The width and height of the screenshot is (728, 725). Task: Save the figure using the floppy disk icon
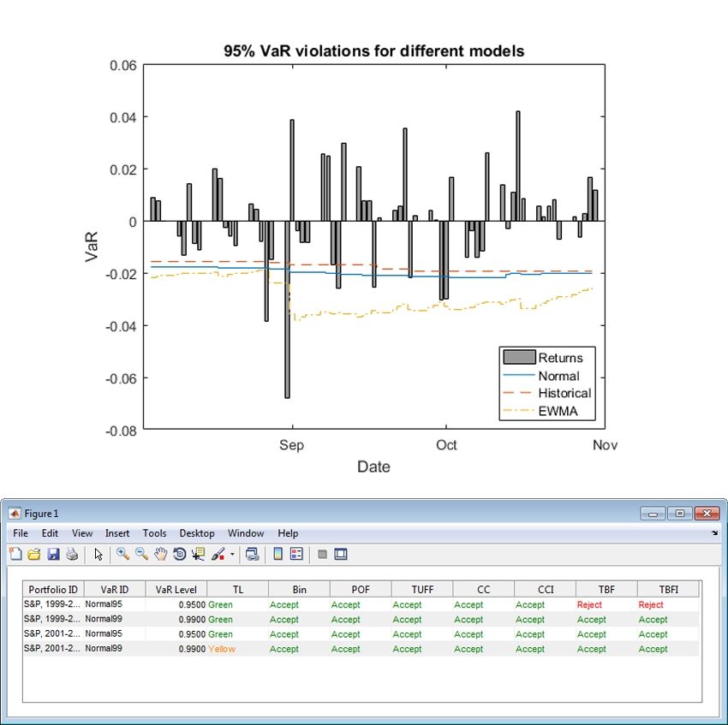[53, 554]
